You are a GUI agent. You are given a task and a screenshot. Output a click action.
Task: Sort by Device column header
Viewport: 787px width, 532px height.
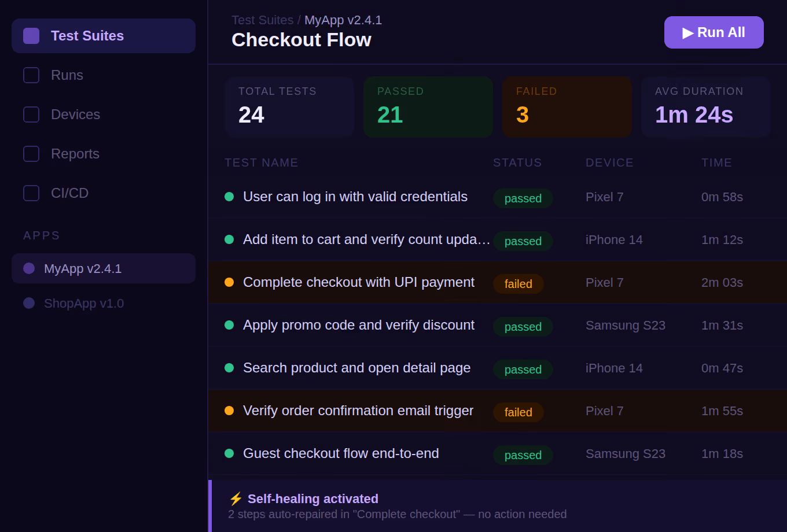point(609,162)
